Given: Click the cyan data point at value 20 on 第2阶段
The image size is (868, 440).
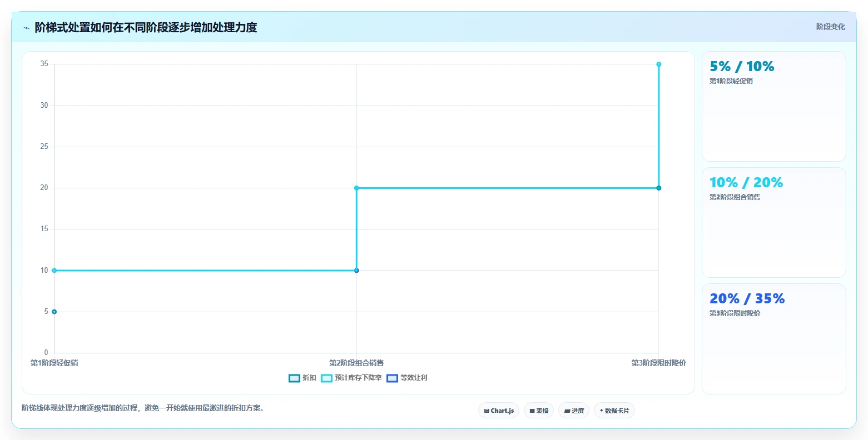Looking at the screenshot, I should point(356,188).
